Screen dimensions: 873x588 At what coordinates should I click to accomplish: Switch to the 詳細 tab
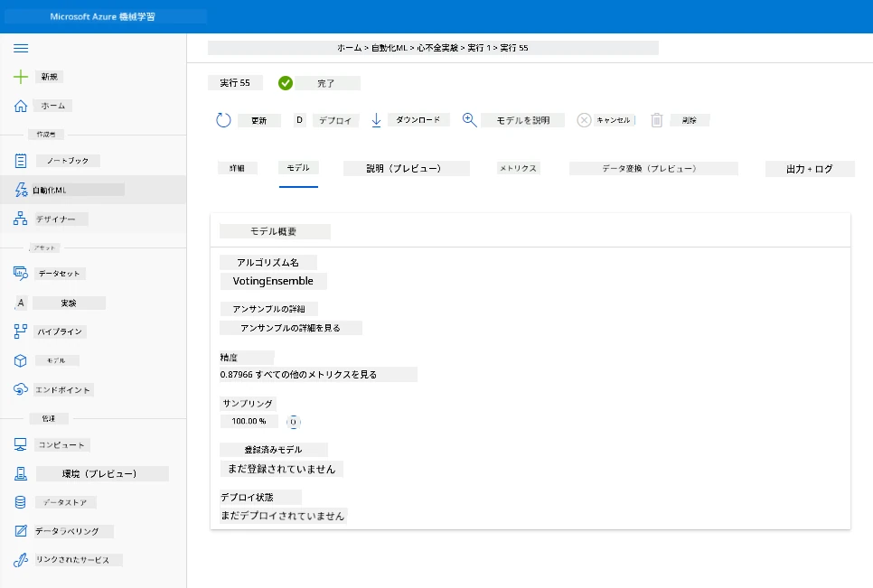(237, 168)
